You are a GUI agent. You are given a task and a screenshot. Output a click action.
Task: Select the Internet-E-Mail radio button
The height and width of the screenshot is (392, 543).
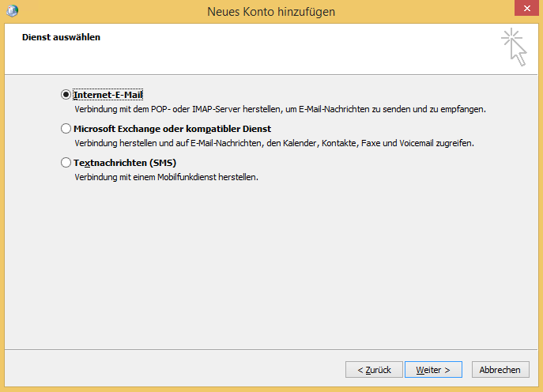click(x=66, y=94)
